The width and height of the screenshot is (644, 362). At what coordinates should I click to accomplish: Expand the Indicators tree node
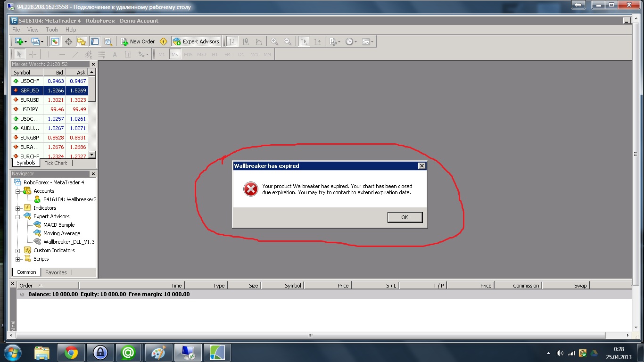pos(18,208)
